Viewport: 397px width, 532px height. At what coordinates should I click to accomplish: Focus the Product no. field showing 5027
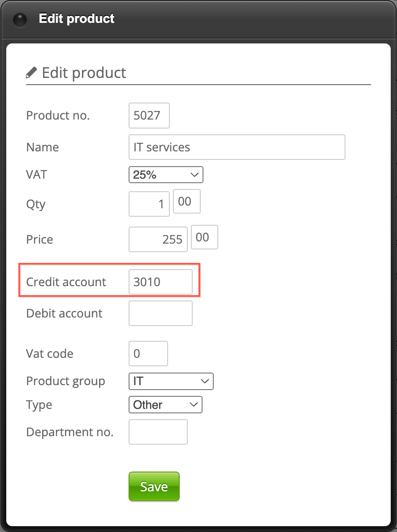[x=149, y=116]
